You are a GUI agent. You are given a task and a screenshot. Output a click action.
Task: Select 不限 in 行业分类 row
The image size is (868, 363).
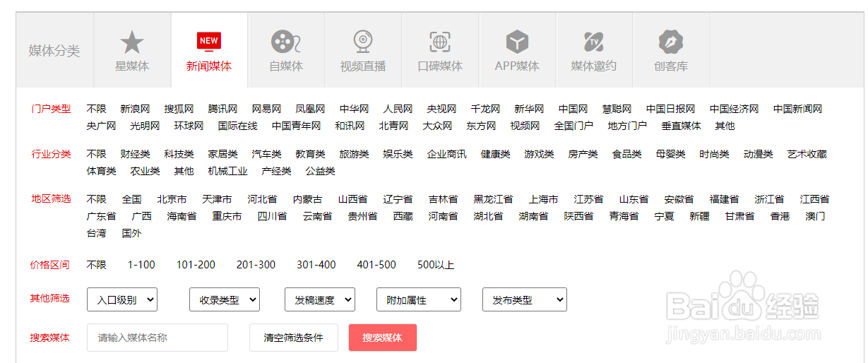pyautogui.click(x=97, y=154)
